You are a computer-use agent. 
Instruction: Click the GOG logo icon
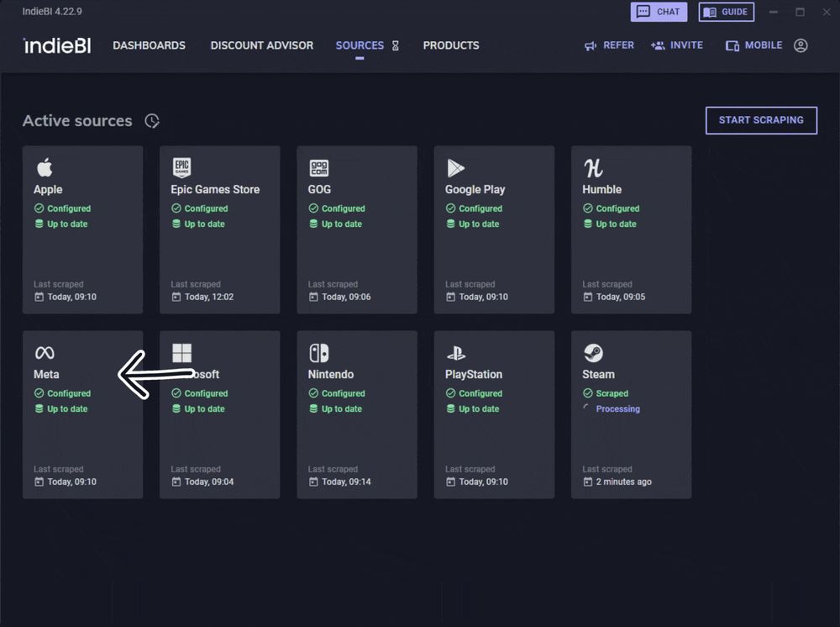coord(318,168)
